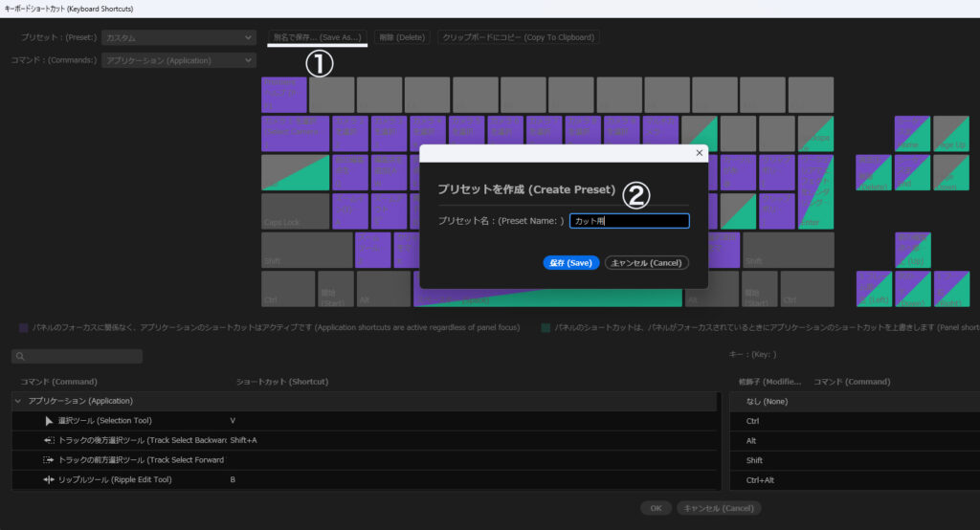Open the Commands dropdown showing Application
This screenshot has height=530, width=980.
point(179,60)
